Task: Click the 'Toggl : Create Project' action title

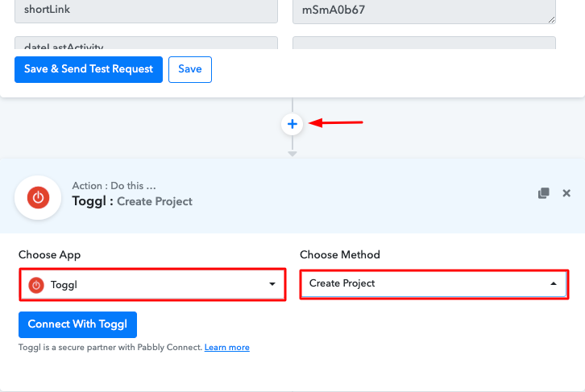Action: point(132,201)
